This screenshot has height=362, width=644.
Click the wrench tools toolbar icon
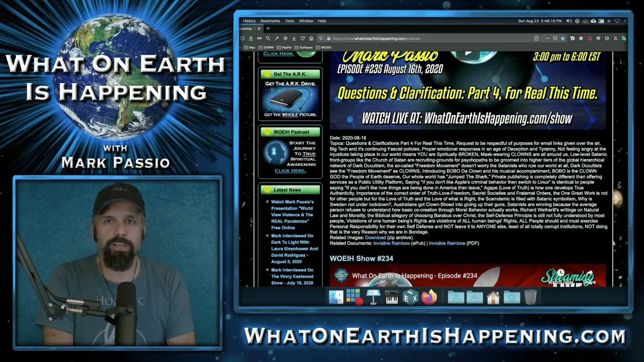[x=277, y=38]
